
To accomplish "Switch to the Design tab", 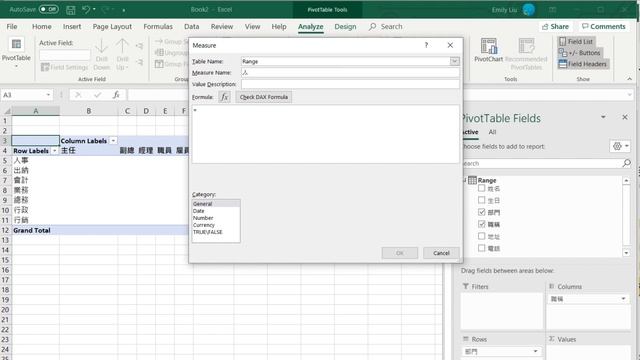I will 345,27.
